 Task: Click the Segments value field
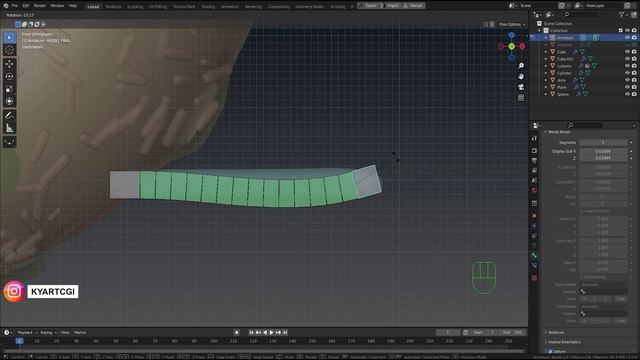click(603, 142)
